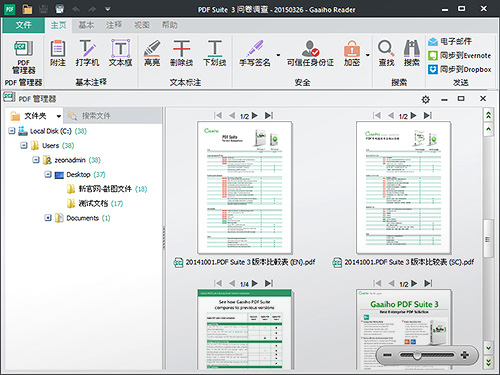Open the PDF 管理器 ribbon button
The height and width of the screenshot is (375, 500).
(x=23, y=57)
